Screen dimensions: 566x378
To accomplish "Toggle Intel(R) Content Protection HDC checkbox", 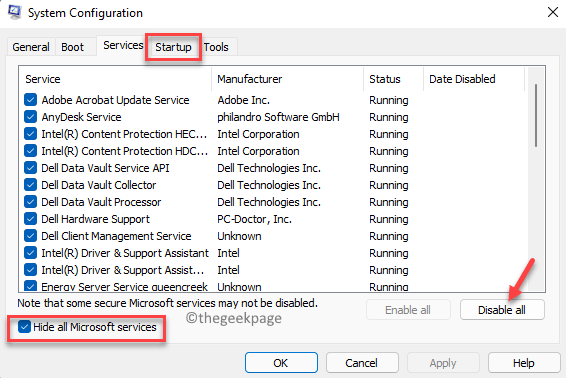I will (x=30, y=151).
